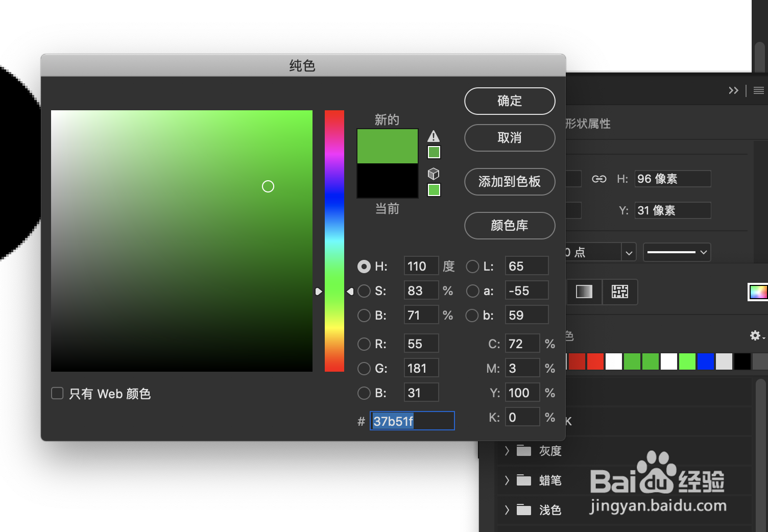Click the in-gamut color square below the warning triangle
The image size is (768, 532).
[434, 152]
